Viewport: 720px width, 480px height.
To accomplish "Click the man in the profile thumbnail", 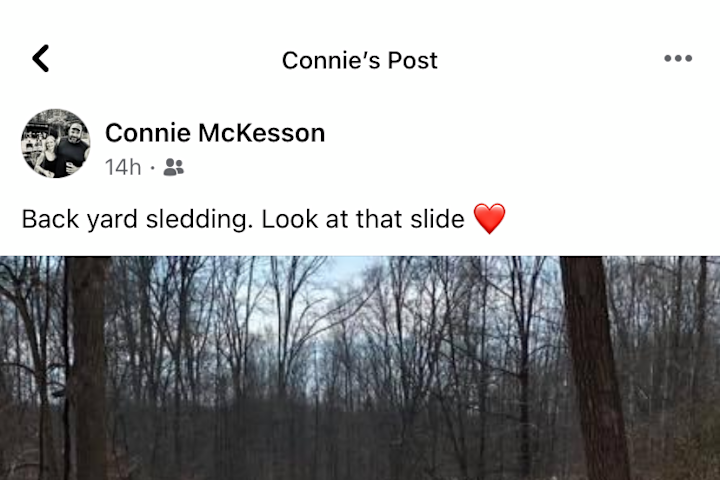I will click(x=73, y=146).
